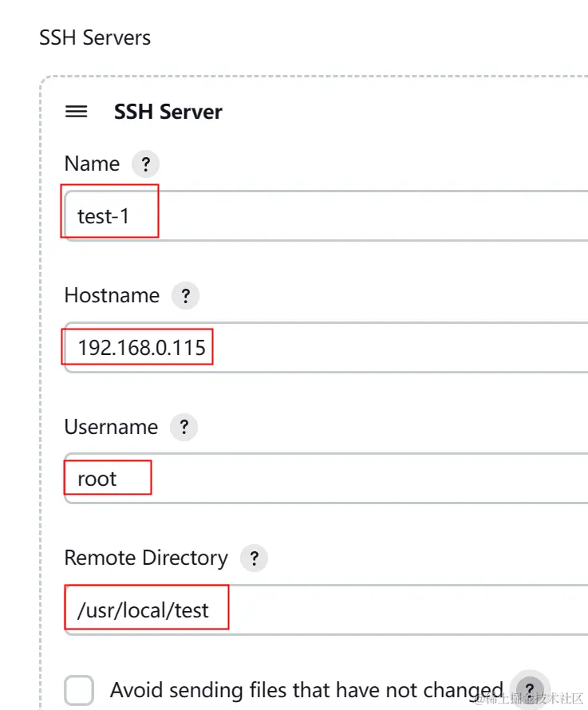
Task: Open help for the Username field
Action: point(184,427)
